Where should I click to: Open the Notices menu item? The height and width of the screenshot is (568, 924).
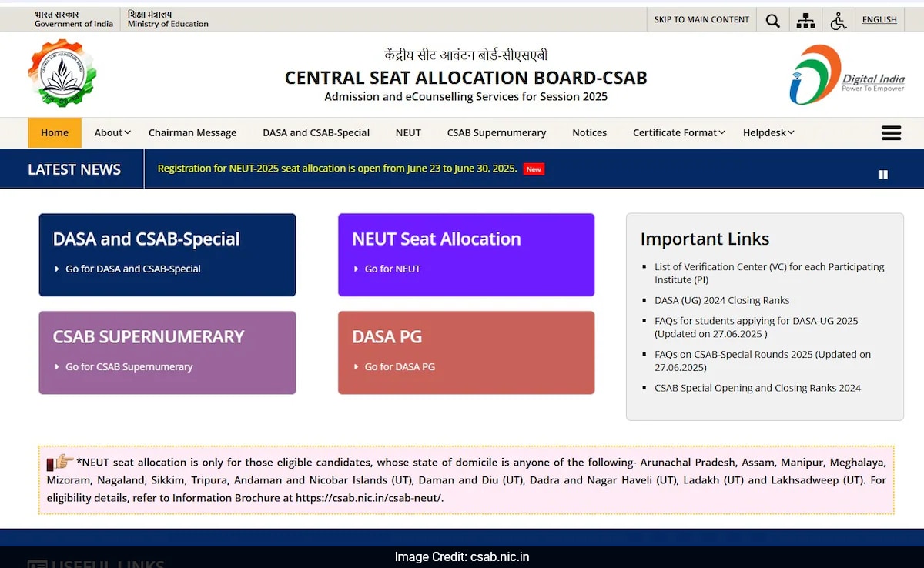pos(589,132)
